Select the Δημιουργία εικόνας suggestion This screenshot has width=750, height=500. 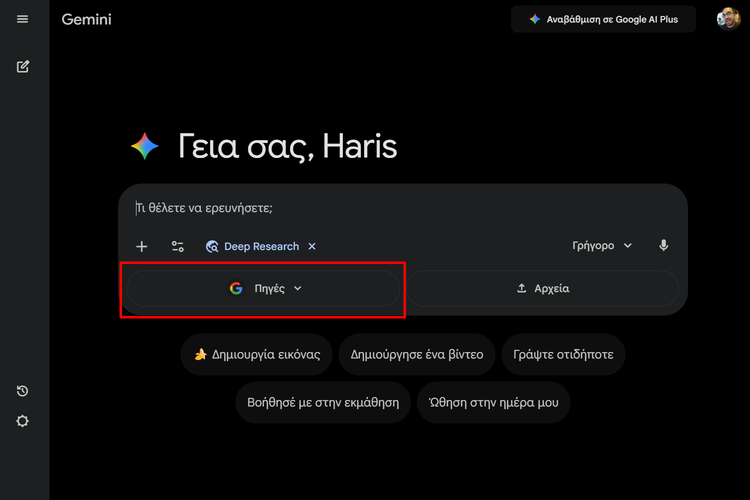[x=256, y=354]
